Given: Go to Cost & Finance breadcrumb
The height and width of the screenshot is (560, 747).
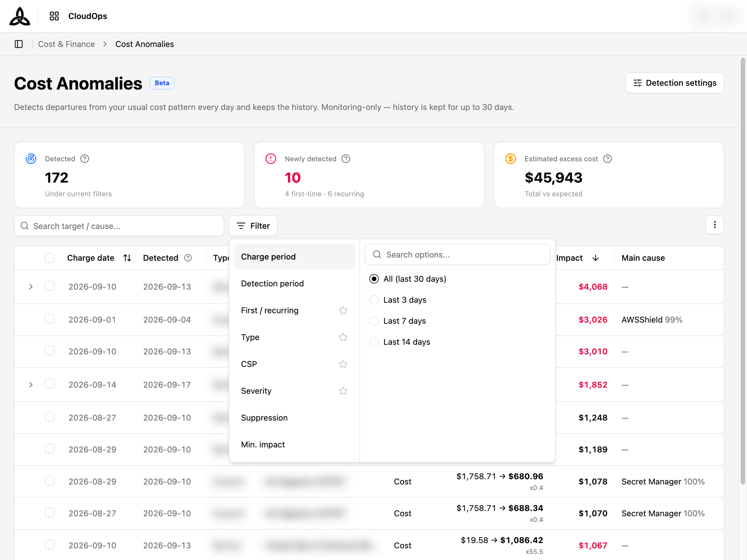Looking at the screenshot, I should tap(67, 44).
